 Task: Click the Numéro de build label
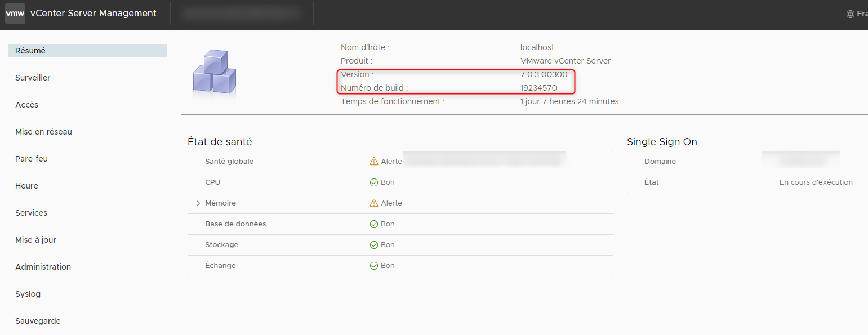click(x=375, y=88)
